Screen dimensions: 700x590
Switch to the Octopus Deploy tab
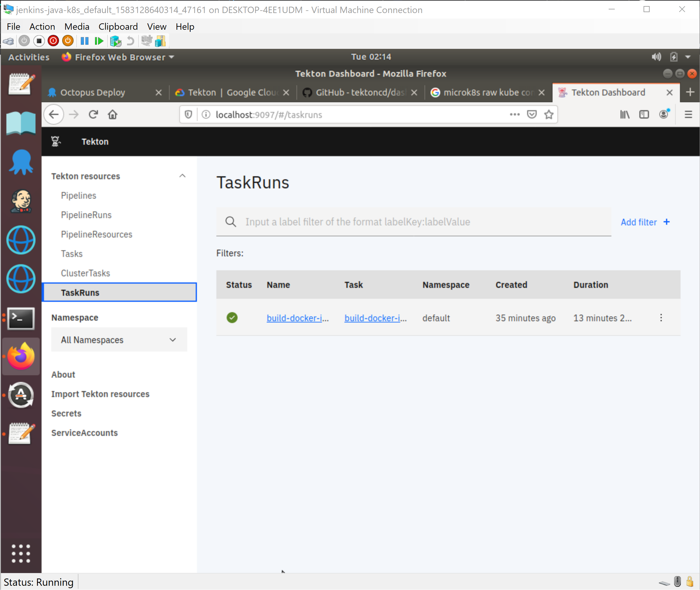tap(93, 93)
